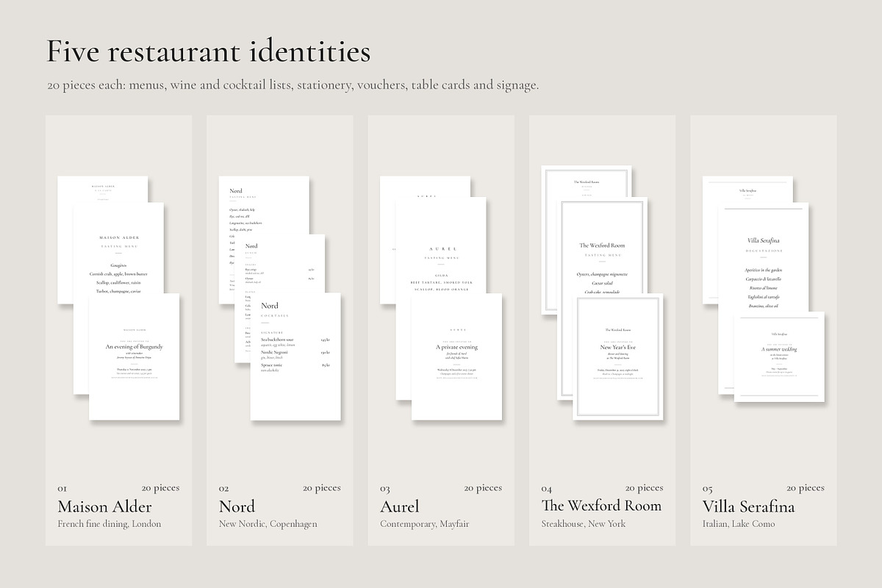
Task: Open the "New Year's Eve" invitation card
Action: click(617, 357)
